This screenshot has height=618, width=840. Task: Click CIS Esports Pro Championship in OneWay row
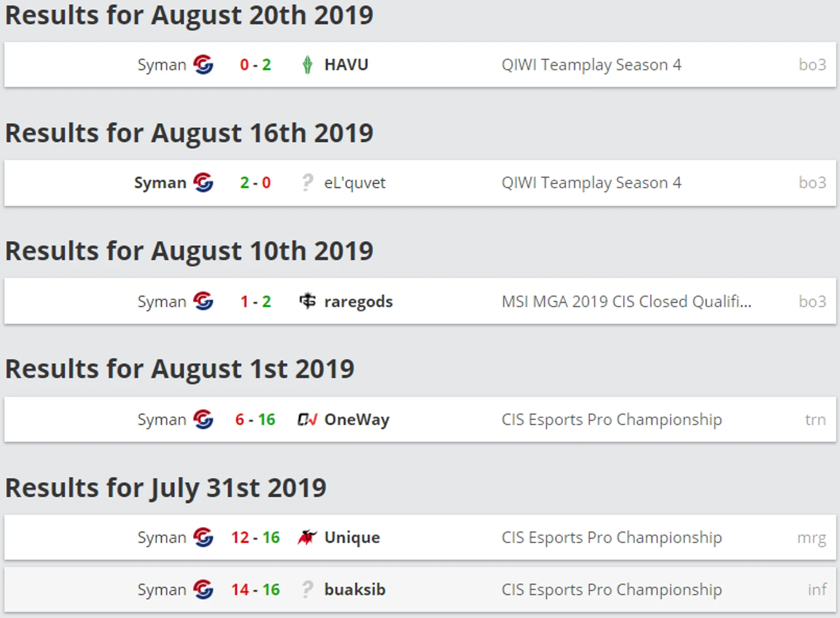[611, 419]
